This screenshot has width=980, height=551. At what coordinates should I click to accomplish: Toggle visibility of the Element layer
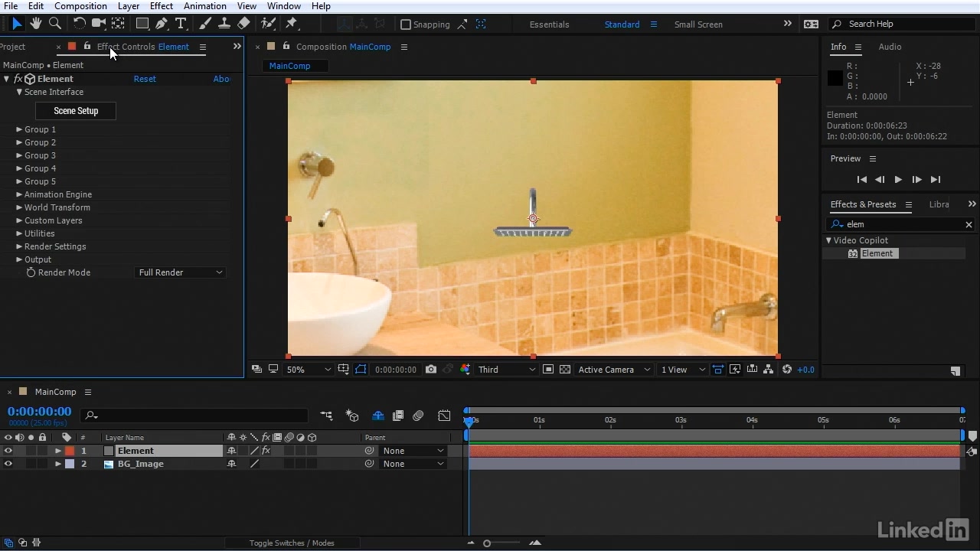[x=8, y=451]
